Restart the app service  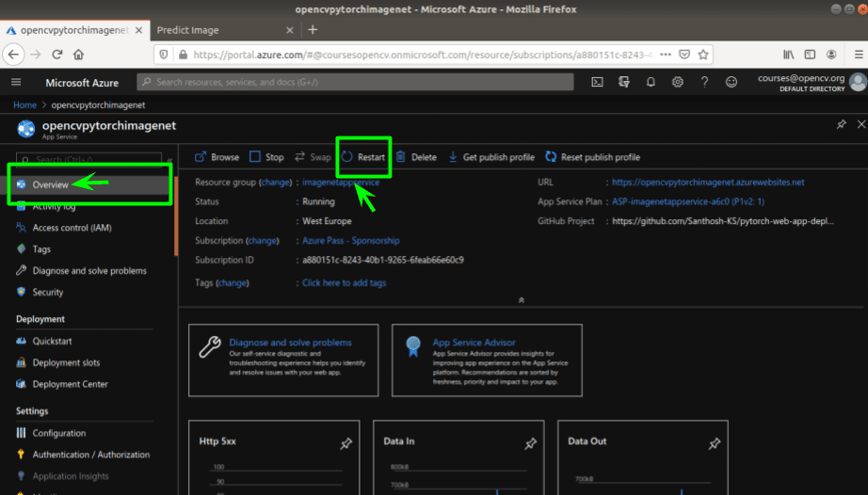363,157
